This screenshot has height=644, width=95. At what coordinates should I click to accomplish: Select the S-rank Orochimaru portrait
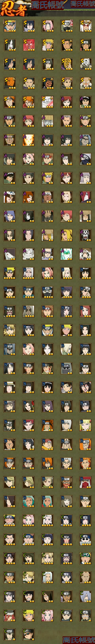(x=10, y=45)
